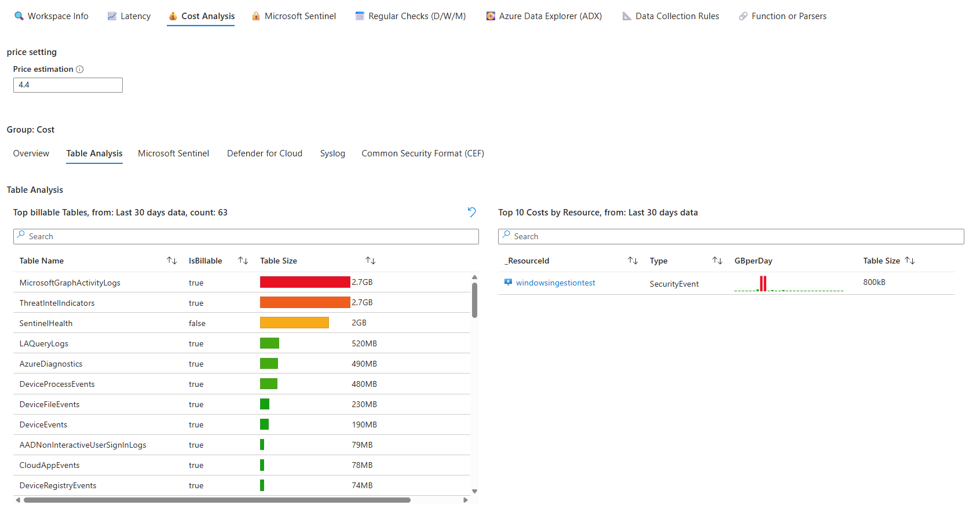Click the 490MB size value

coord(364,364)
